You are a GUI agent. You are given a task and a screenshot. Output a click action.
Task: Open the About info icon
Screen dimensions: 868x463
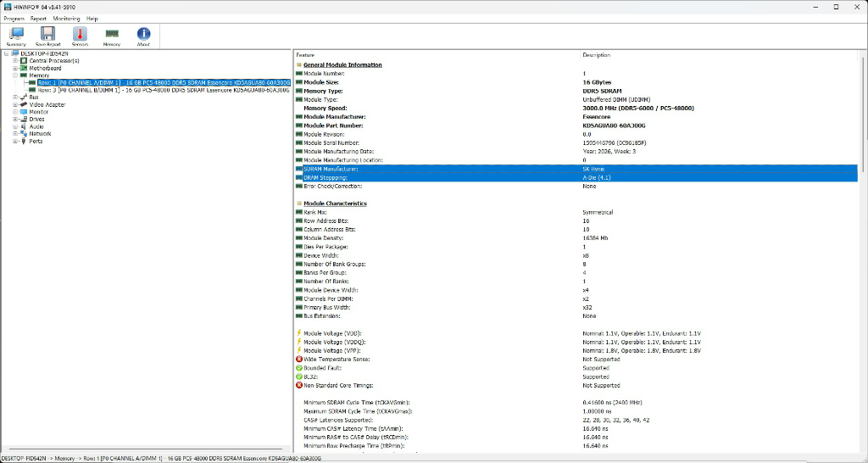[x=143, y=36]
